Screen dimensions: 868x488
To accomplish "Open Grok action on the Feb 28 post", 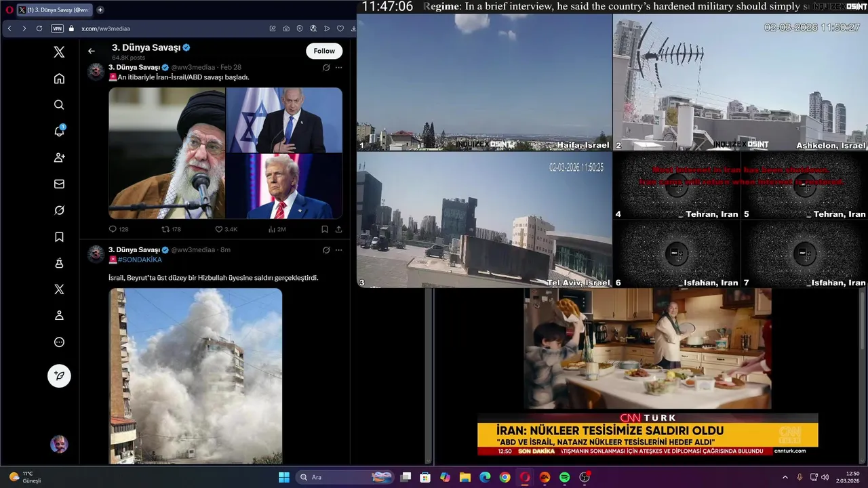I will (x=326, y=68).
